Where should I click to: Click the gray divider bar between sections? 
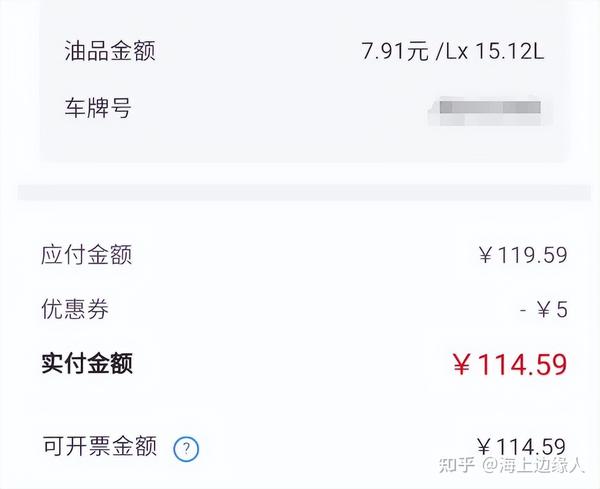click(304, 192)
